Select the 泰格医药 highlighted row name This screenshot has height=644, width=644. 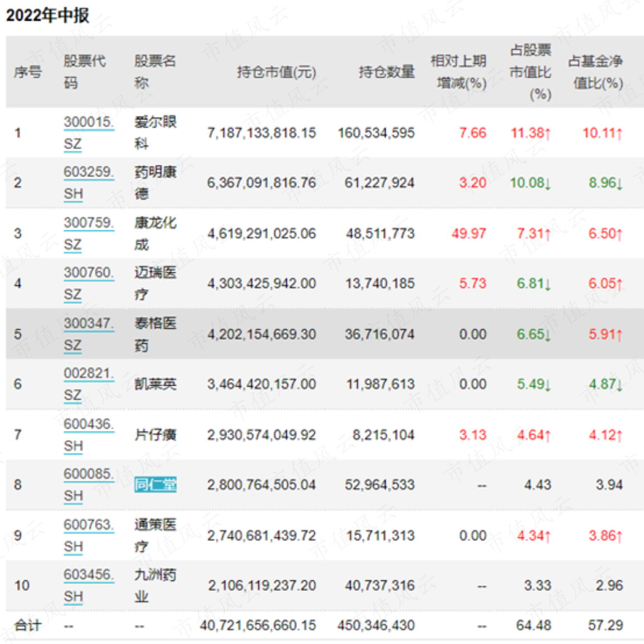pos(155,334)
